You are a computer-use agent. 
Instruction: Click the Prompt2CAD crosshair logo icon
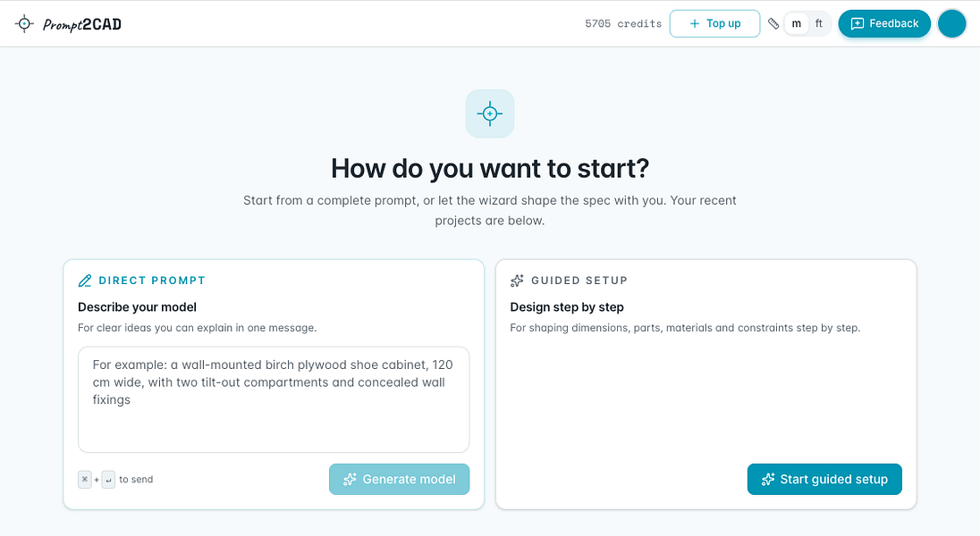click(x=24, y=24)
